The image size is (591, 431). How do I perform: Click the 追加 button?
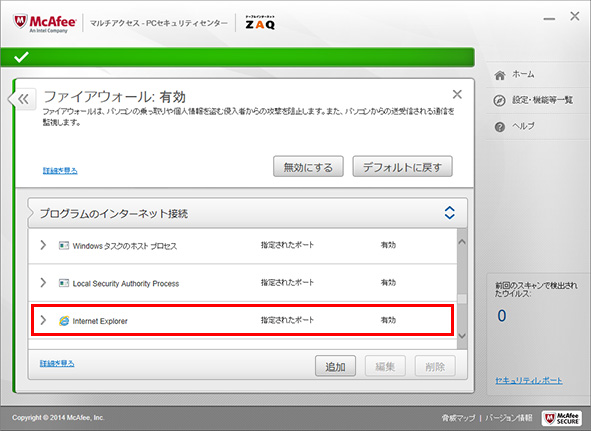click(335, 366)
